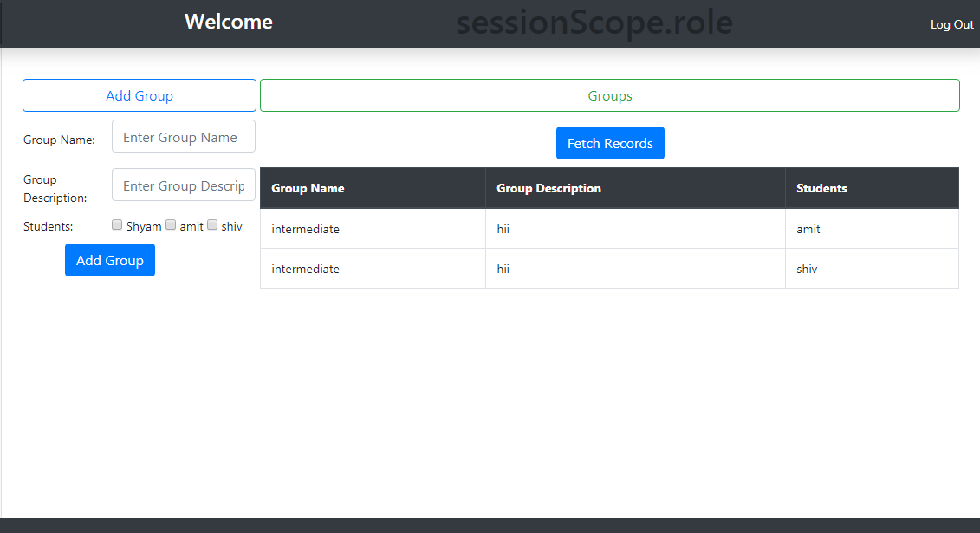Click the hii cell in amit's row
The image size is (980, 533).
pyautogui.click(x=636, y=229)
